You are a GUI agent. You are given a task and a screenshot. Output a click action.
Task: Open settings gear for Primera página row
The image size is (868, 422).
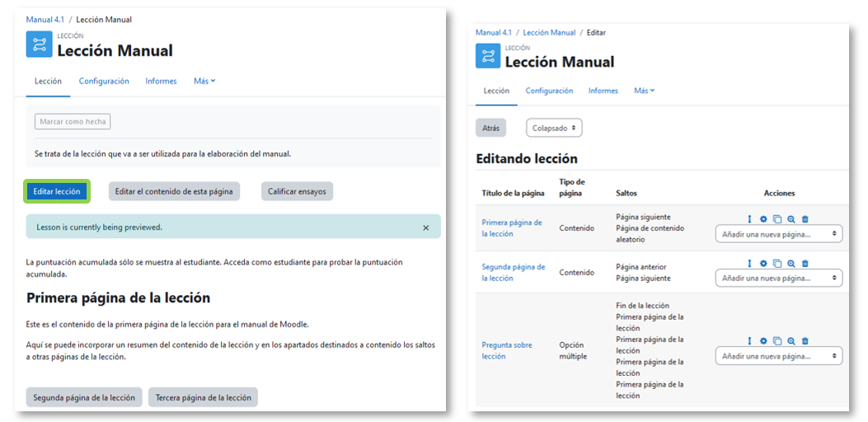point(763,218)
